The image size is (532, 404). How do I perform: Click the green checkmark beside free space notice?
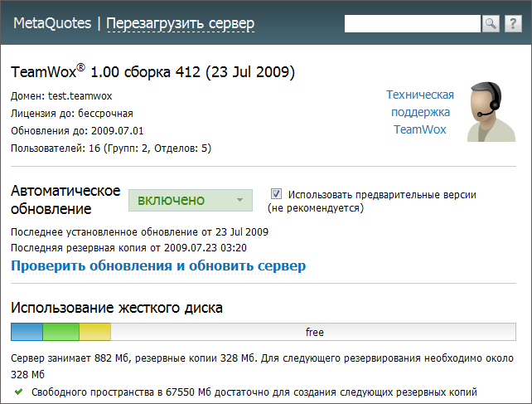(x=19, y=392)
